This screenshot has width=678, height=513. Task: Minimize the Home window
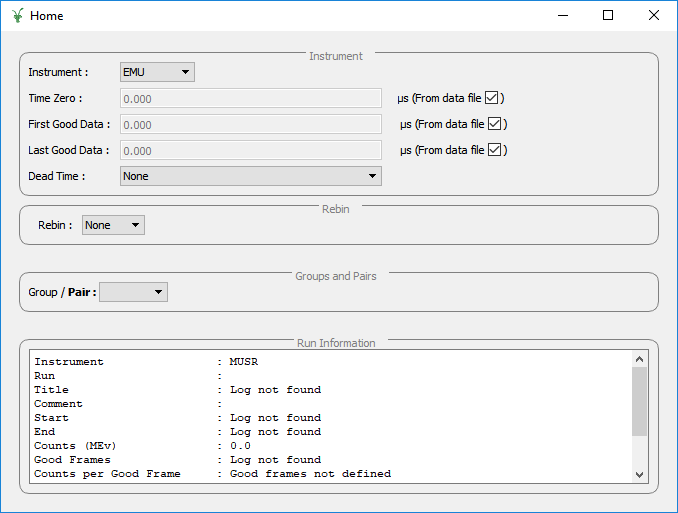(562, 15)
